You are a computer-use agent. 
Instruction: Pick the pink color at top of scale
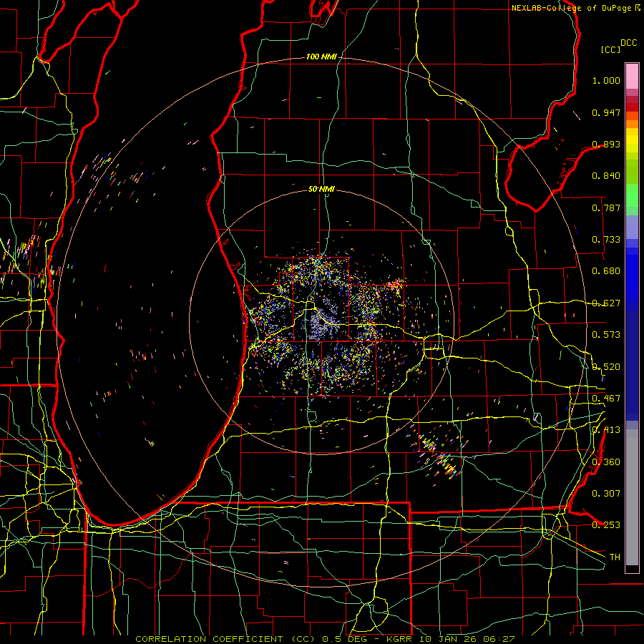coord(632,76)
